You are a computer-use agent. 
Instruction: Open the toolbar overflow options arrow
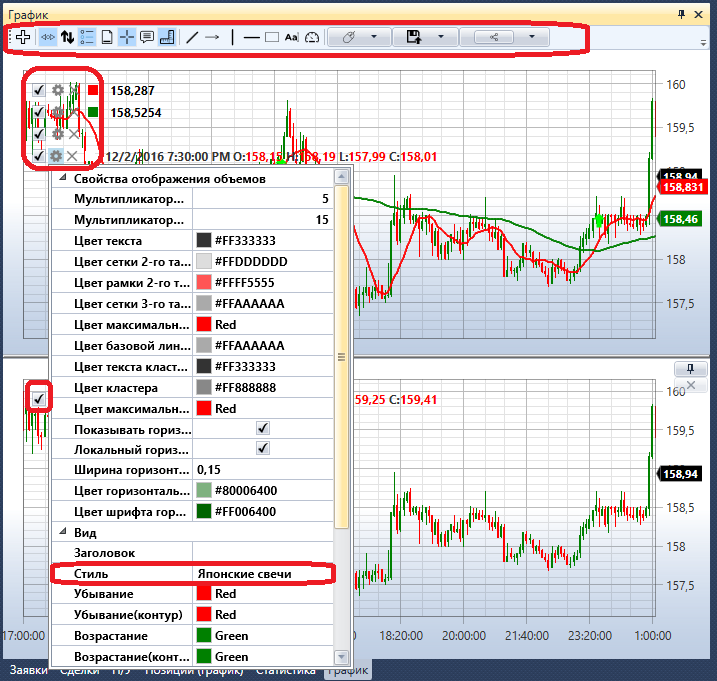click(703, 43)
